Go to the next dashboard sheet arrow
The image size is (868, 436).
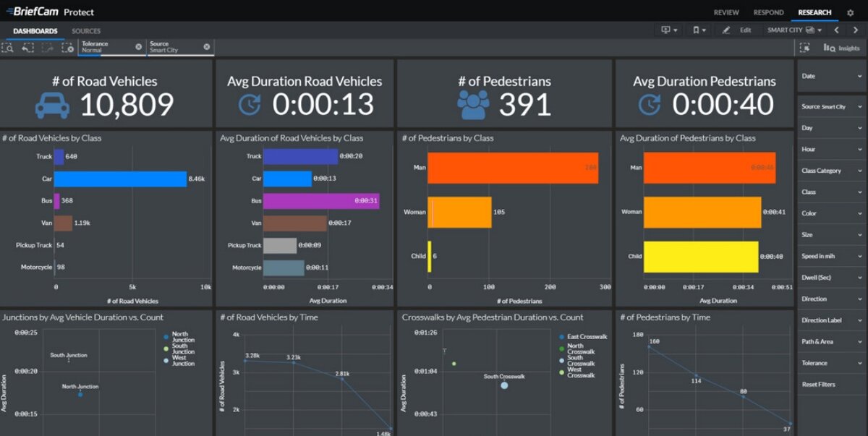(x=856, y=30)
